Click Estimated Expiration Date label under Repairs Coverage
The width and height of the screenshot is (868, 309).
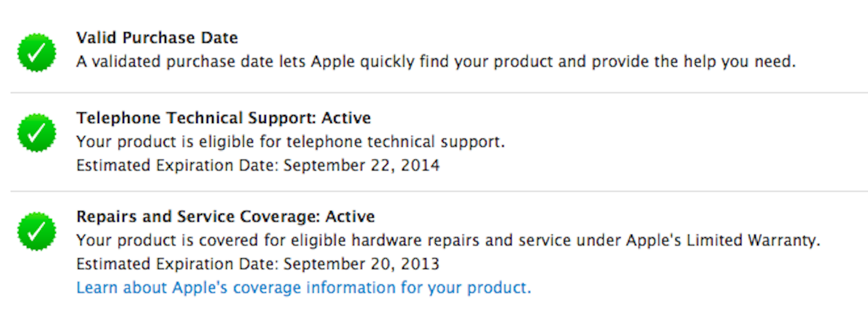click(178, 264)
